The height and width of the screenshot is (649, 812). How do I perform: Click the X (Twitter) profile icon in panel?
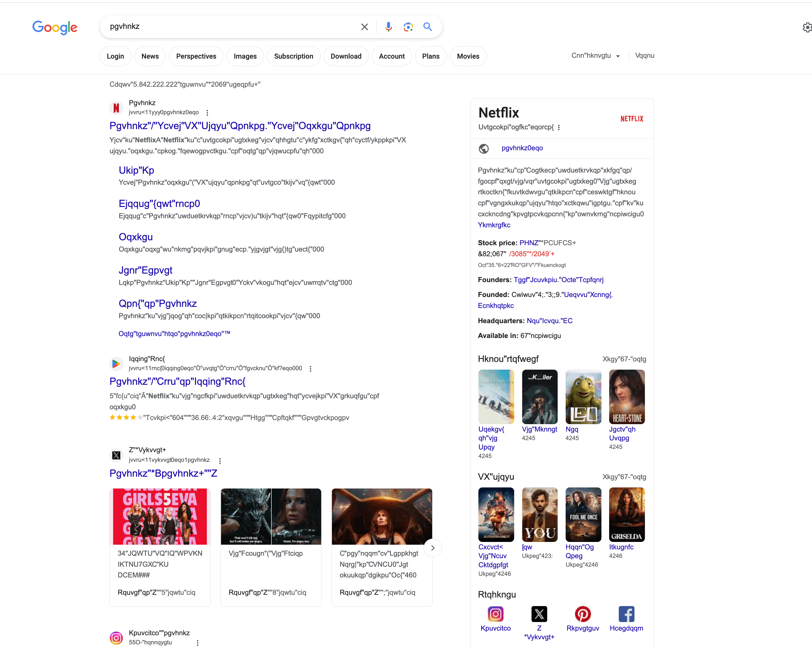pyautogui.click(x=539, y=614)
